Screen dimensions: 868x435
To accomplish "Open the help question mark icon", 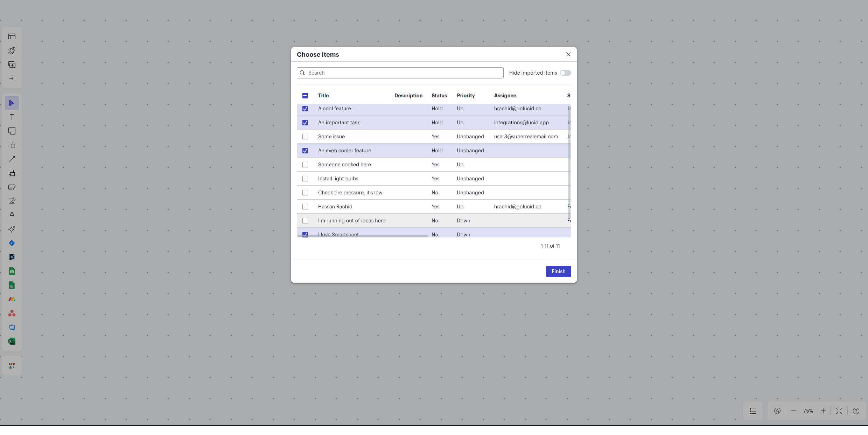I will click(856, 411).
